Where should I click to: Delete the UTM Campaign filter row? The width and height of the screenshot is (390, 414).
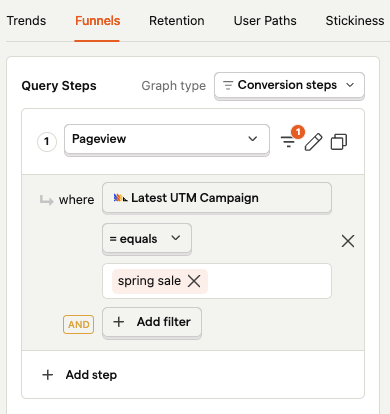[348, 241]
